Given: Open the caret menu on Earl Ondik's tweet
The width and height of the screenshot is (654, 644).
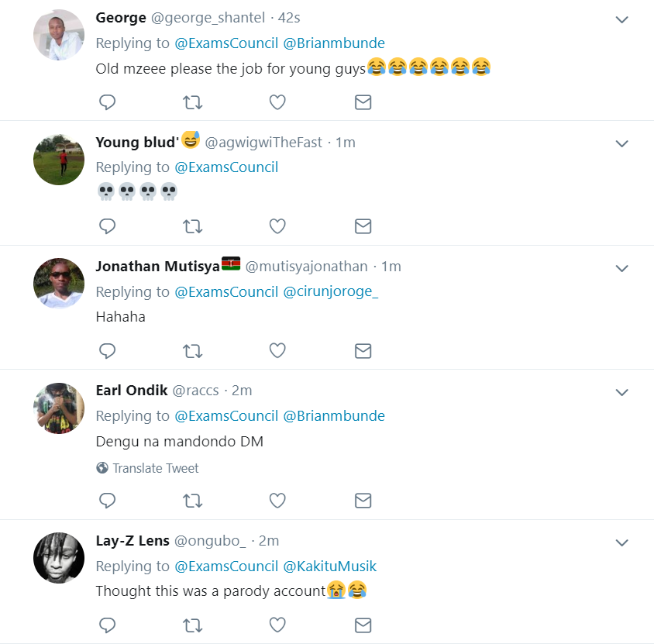Looking at the screenshot, I should (x=621, y=392).
